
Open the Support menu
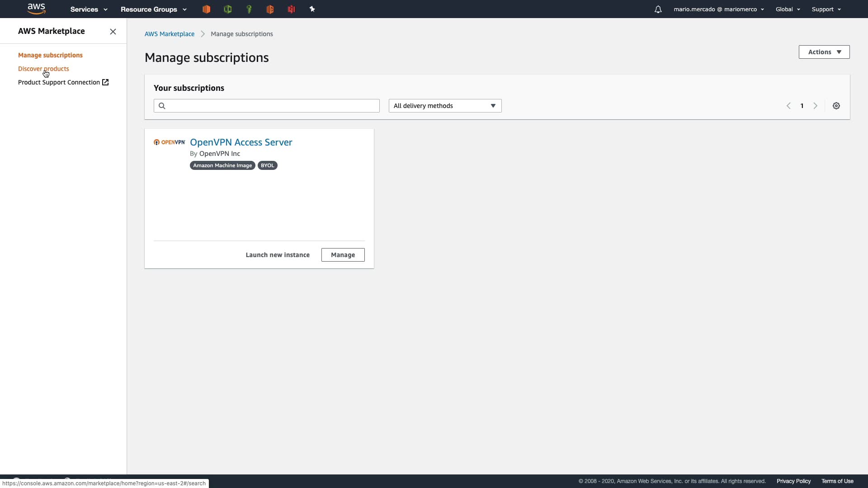click(x=826, y=9)
